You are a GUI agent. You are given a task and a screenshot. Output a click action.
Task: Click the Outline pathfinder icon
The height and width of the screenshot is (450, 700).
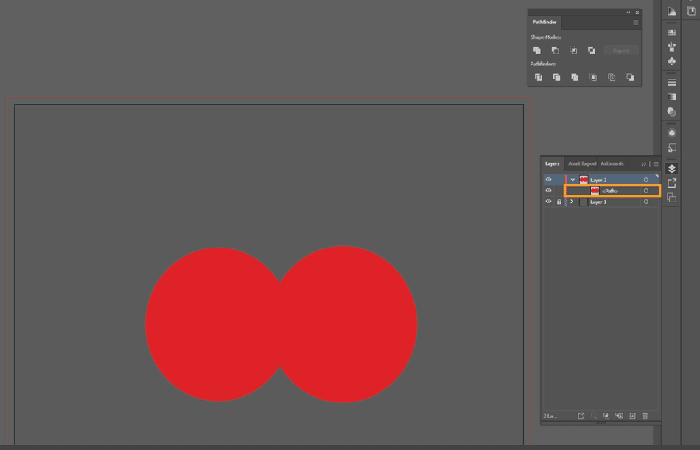[612, 77]
